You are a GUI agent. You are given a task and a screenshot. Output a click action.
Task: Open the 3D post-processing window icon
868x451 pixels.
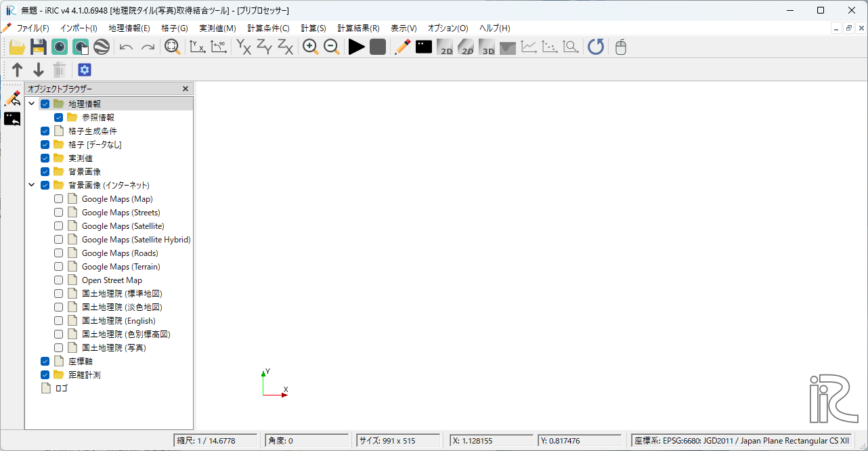click(487, 47)
